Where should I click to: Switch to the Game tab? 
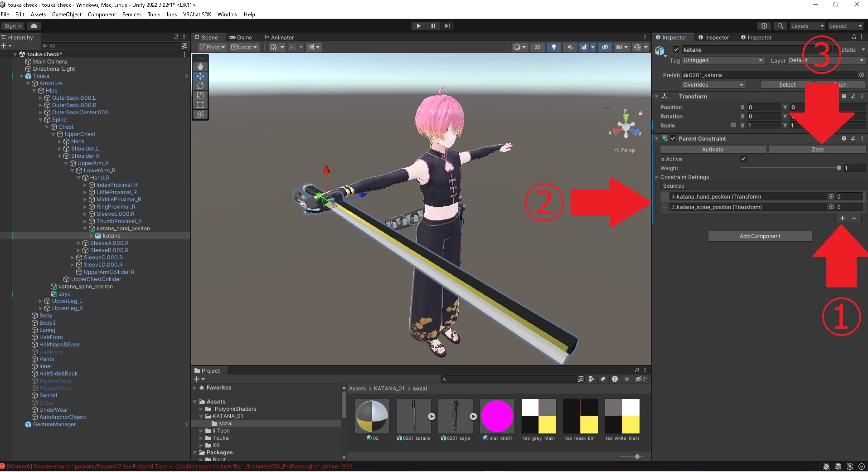pos(241,38)
